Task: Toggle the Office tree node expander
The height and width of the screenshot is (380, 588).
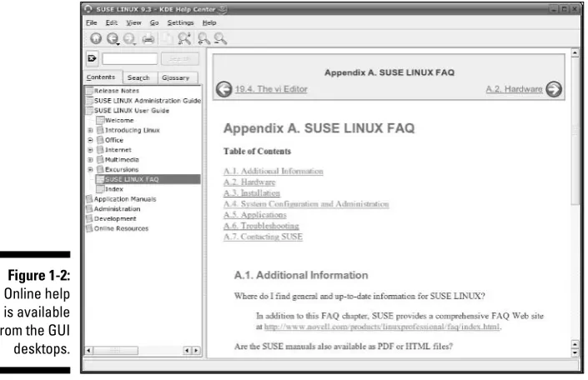Action: 90,140
